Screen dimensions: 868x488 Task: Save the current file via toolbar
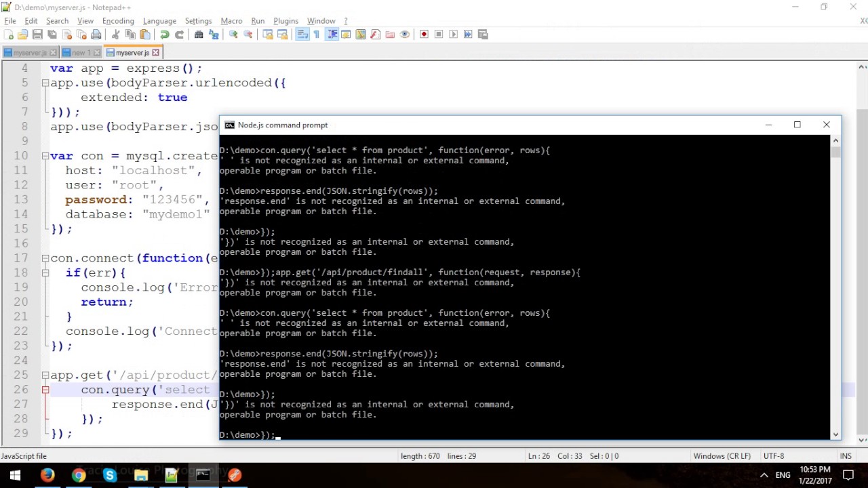[x=37, y=34]
